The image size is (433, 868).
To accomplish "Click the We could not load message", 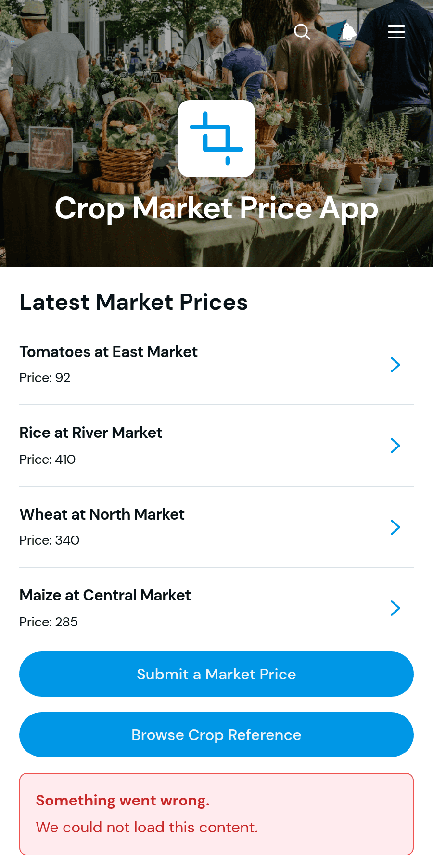I will pyautogui.click(x=147, y=827).
